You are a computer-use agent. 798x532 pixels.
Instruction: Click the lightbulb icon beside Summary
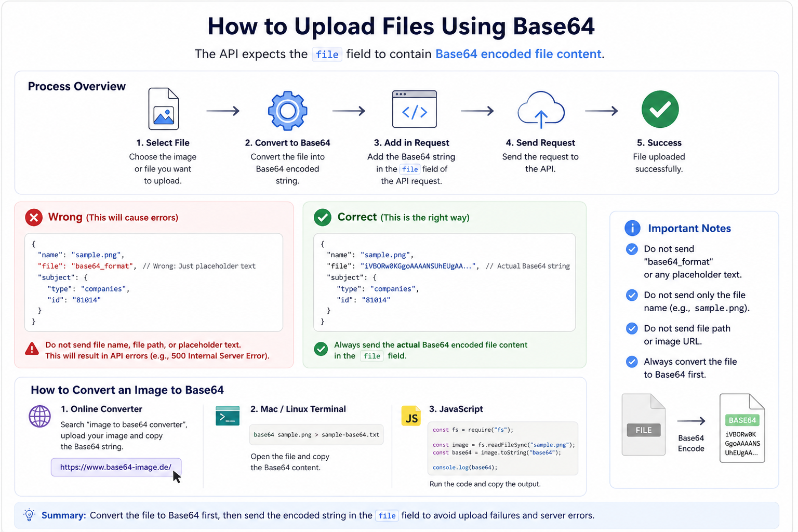(30, 515)
